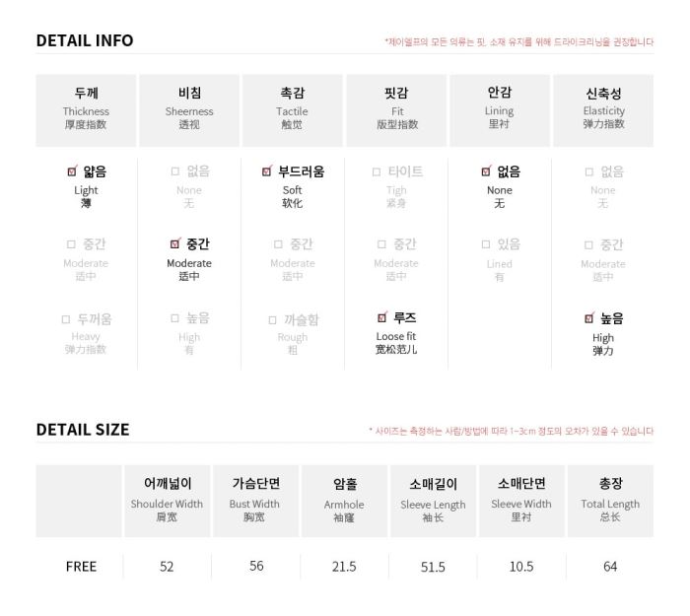Image resolution: width=690 pixels, height=616 pixels.
Task: Tick the Tight fit checkbox
Action: pyautogui.click(x=377, y=171)
